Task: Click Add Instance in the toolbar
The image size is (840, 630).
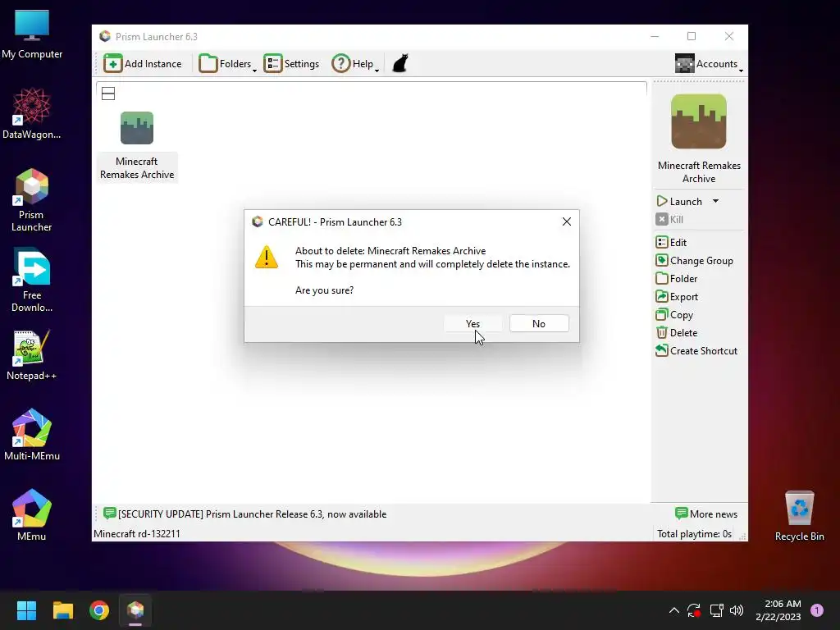Action: [x=143, y=64]
